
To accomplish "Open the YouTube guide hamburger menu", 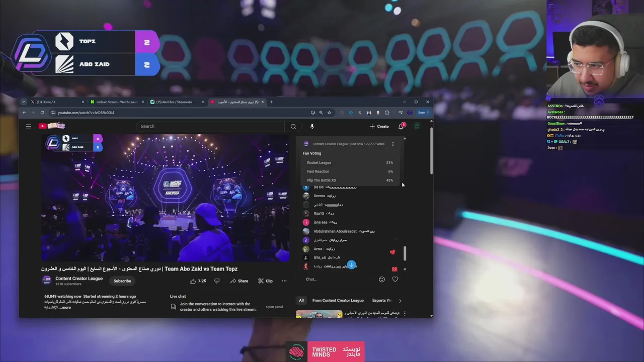I will pyautogui.click(x=29, y=126).
